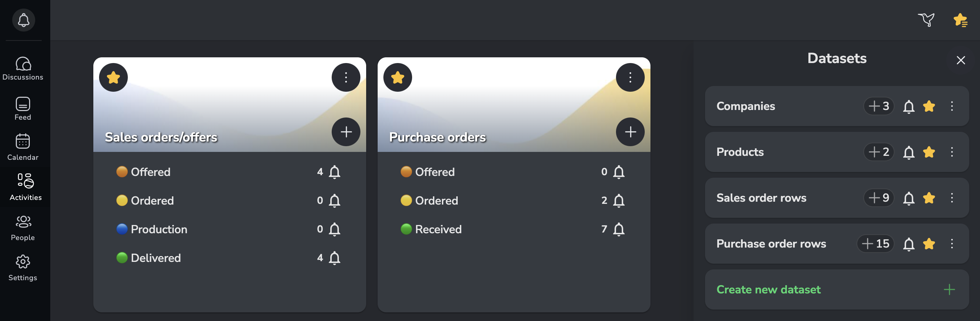980x321 pixels.
Task: Unfavorite the Sales orders/offers card
Action: tap(113, 77)
